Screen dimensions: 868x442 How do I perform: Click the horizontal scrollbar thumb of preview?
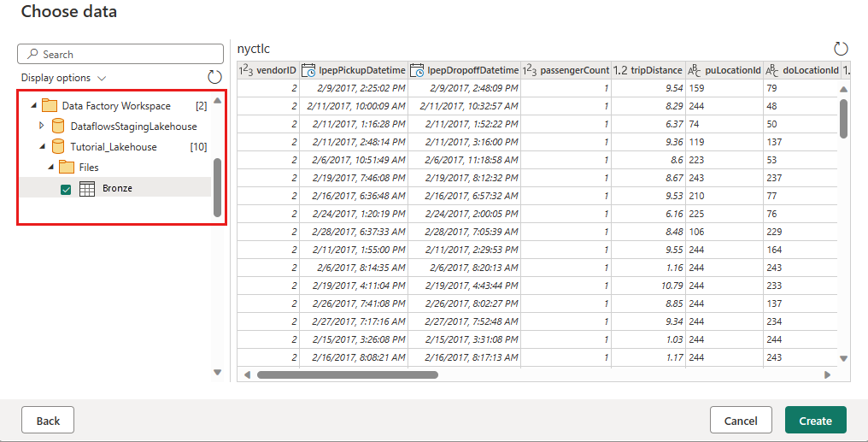(x=348, y=374)
